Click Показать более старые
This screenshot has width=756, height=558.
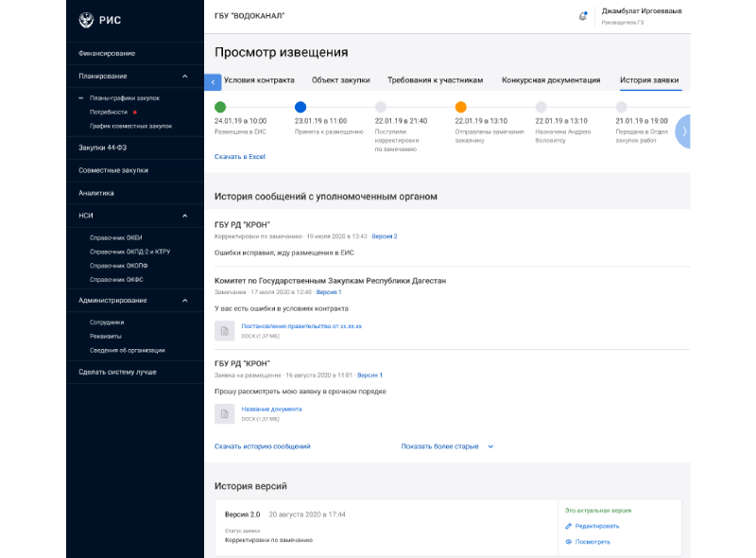pos(439,446)
